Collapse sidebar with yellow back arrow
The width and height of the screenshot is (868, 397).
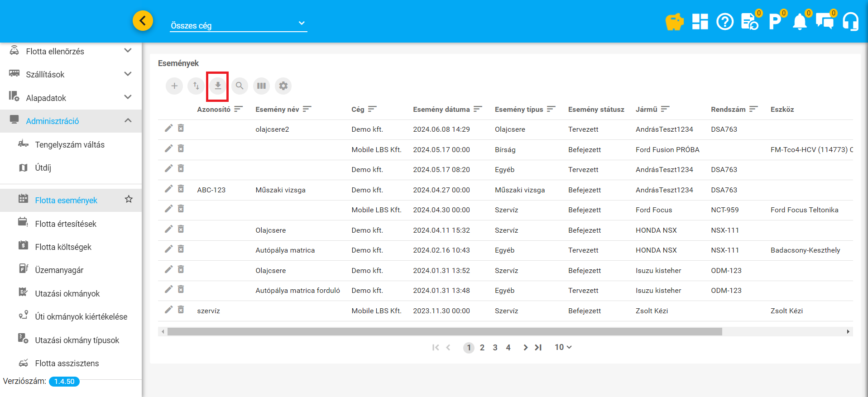pyautogui.click(x=143, y=21)
